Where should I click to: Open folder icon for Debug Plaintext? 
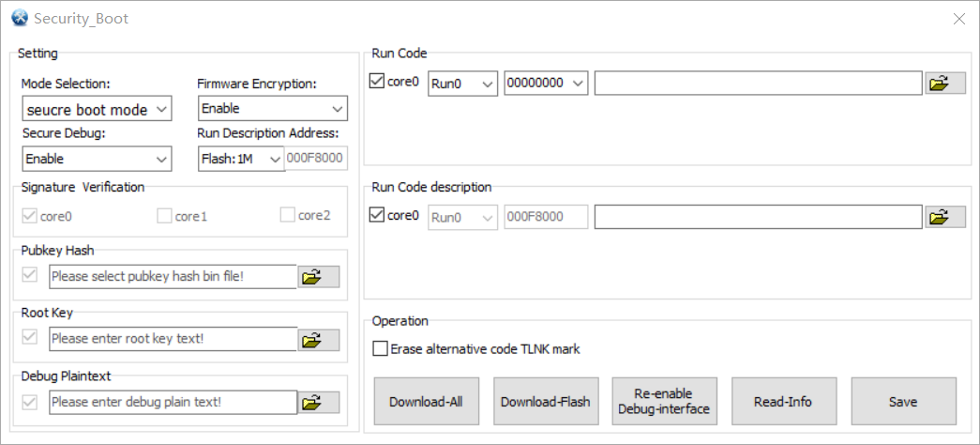coord(319,403)
